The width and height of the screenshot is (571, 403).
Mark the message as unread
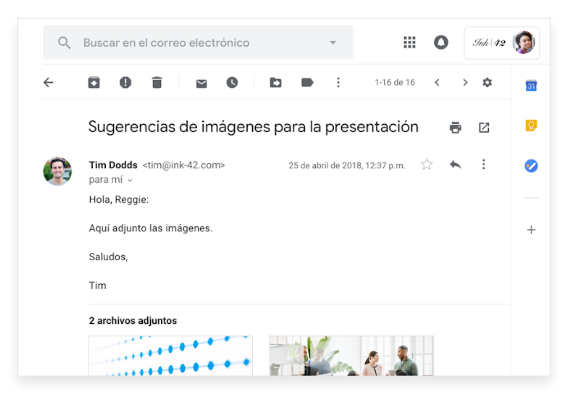pyautogui.click(x=201, y=83)
